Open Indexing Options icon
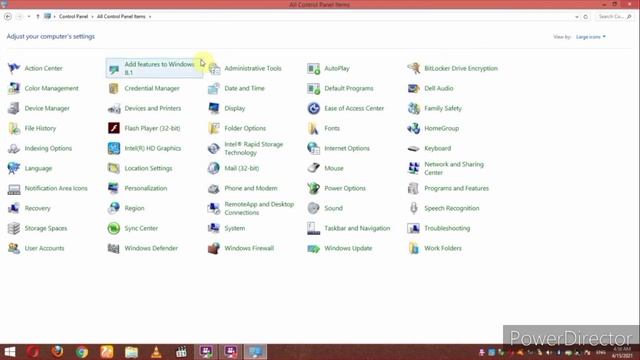Image resolution: width=640 pixels, height=360 pixels. (x=13, y=148)
